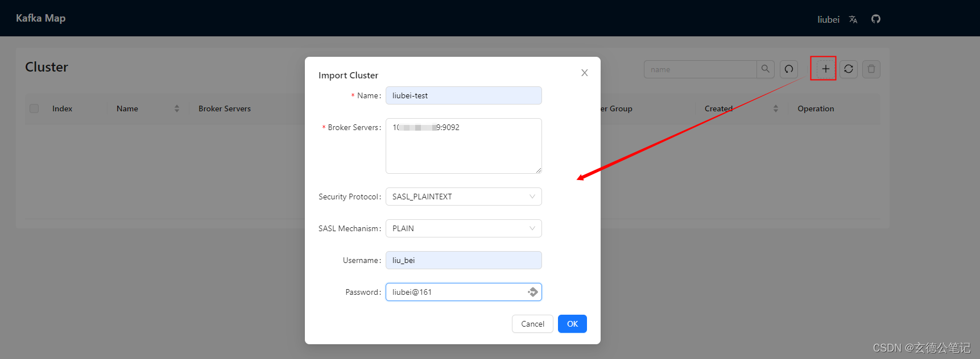
Task: Click the password manager icon in Password field
Action: [533, 292]
